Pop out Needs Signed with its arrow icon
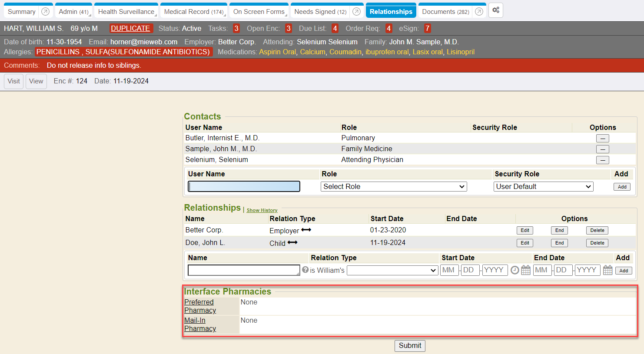 click(x=356, y=12)
